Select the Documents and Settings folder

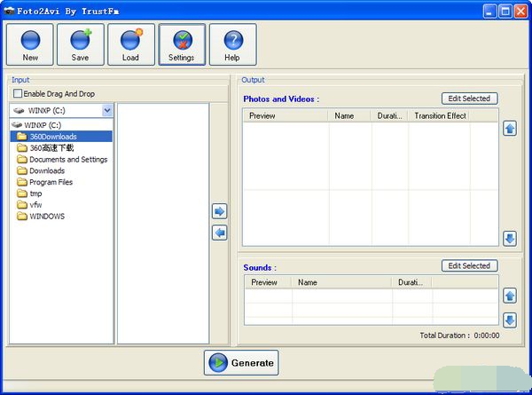click(68, 160)
